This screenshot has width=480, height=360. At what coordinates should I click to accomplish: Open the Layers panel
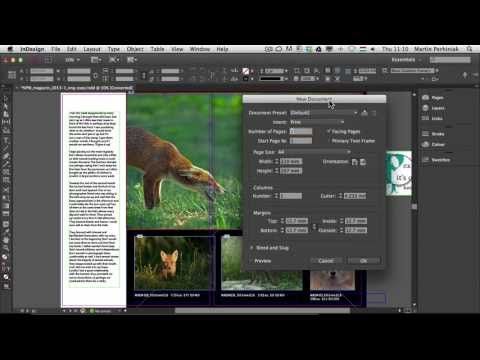coord(433,108)
